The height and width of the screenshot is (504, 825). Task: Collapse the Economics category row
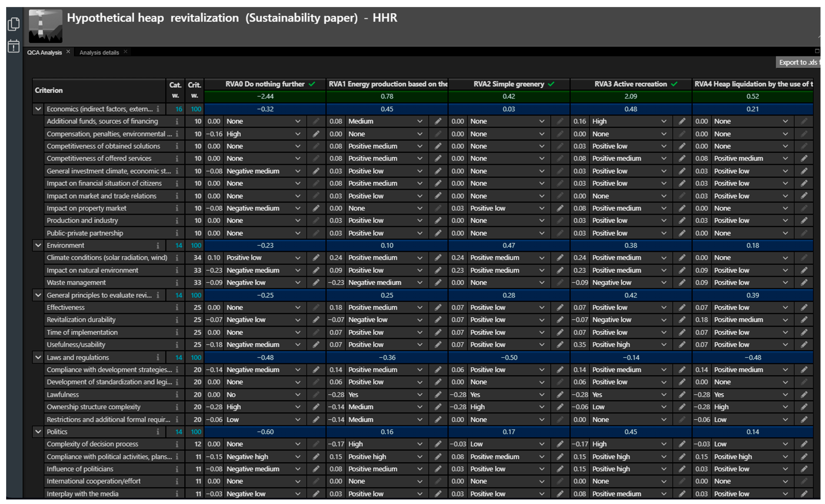coord(38,109)
